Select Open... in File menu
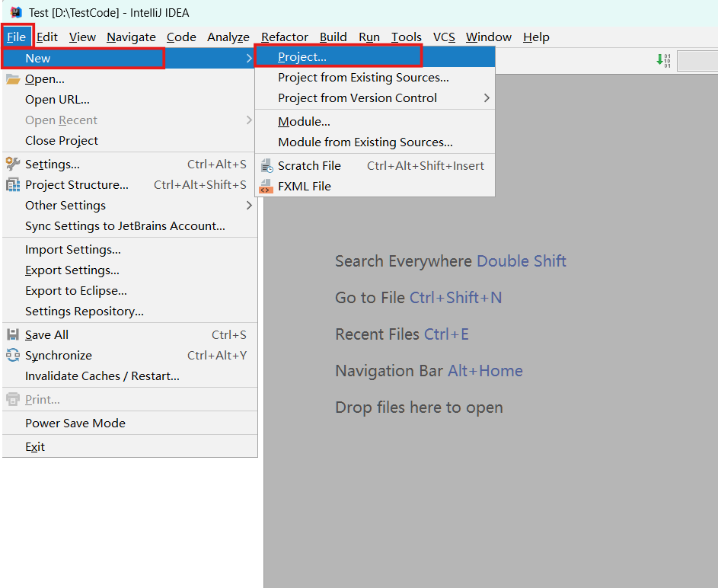This screenshot has width=718, height=588. pyautogui.click(x=129, y=79)
